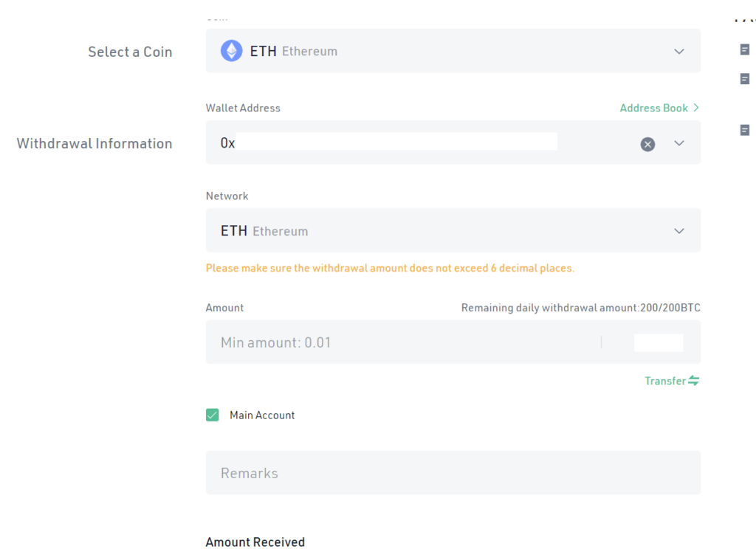Click the swap arrows icon beside Transfer
The image size is (756, 552).
point(694,381)
